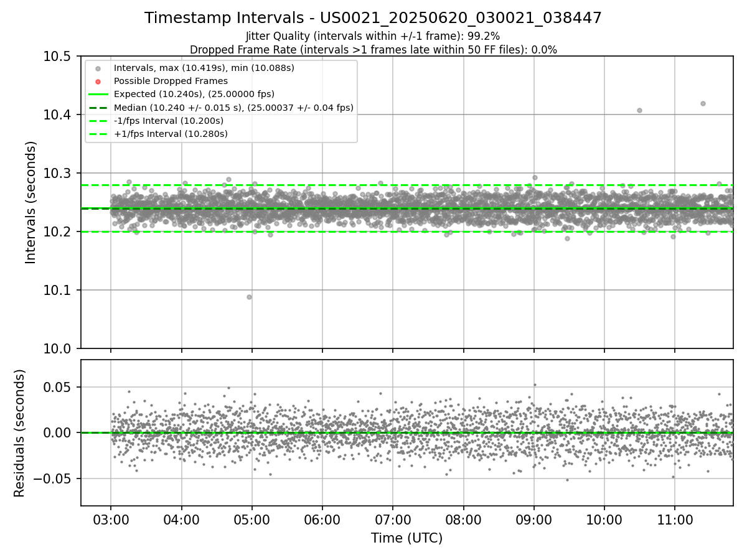Click the gray Intervals legend marker
Viewport: 747px width, 560px height.
(97, 68)
